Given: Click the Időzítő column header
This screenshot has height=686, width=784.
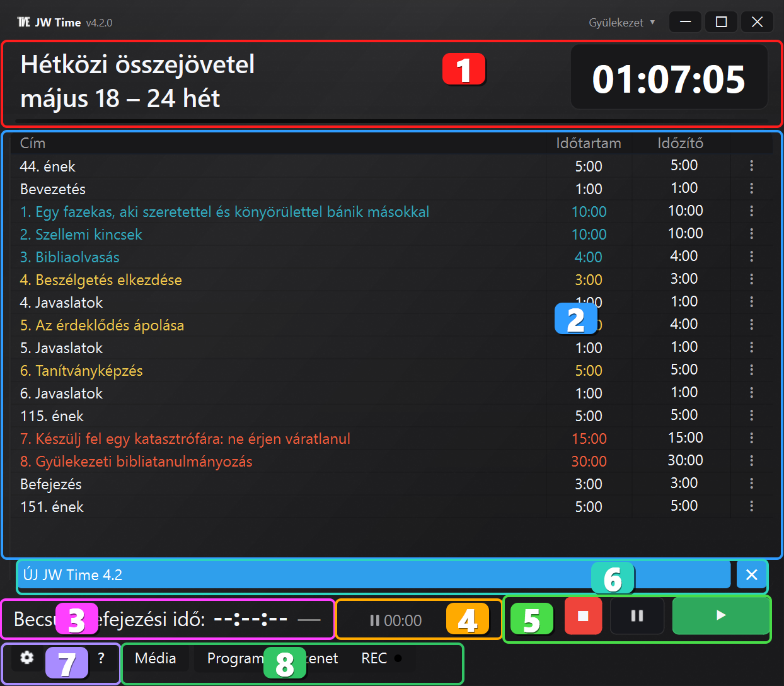Looking at the screenshot, I should tap(681, 143).
